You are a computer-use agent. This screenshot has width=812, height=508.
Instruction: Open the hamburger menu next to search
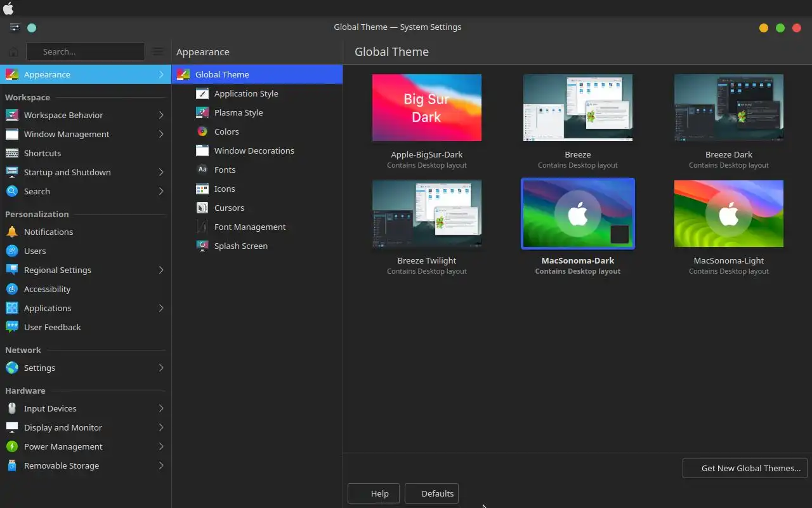[158, 51]
